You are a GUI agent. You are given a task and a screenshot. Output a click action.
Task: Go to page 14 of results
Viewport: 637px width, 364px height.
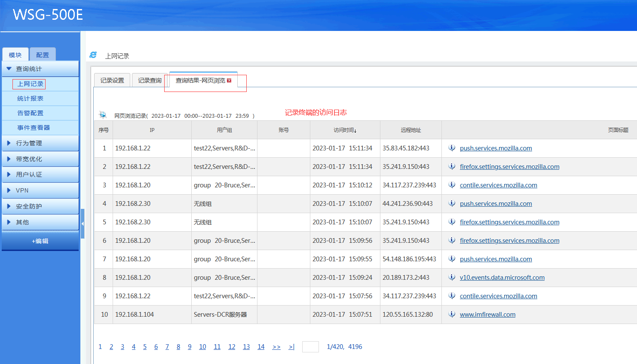point(261,347)
